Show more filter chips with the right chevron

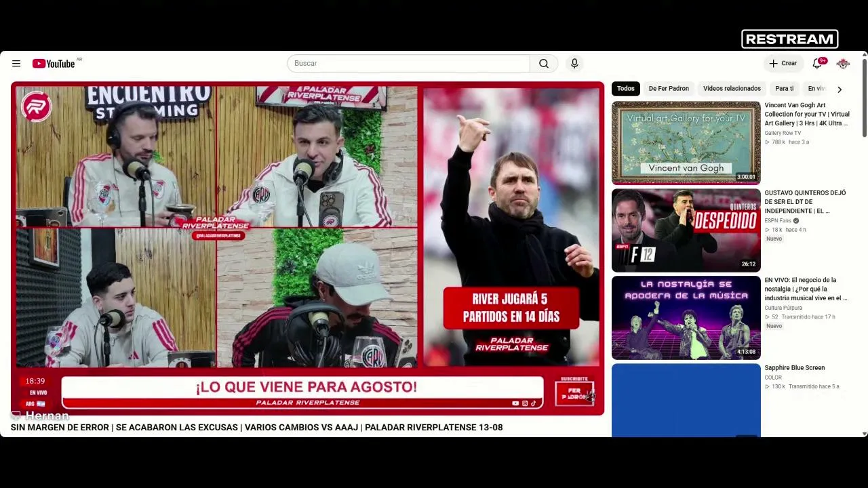pos(840,89)
